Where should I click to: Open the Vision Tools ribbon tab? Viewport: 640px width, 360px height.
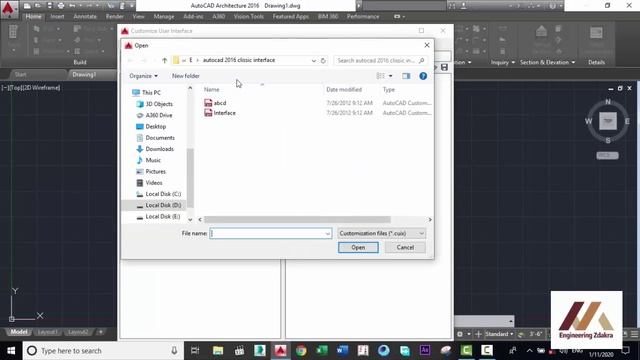coord(249,16)
